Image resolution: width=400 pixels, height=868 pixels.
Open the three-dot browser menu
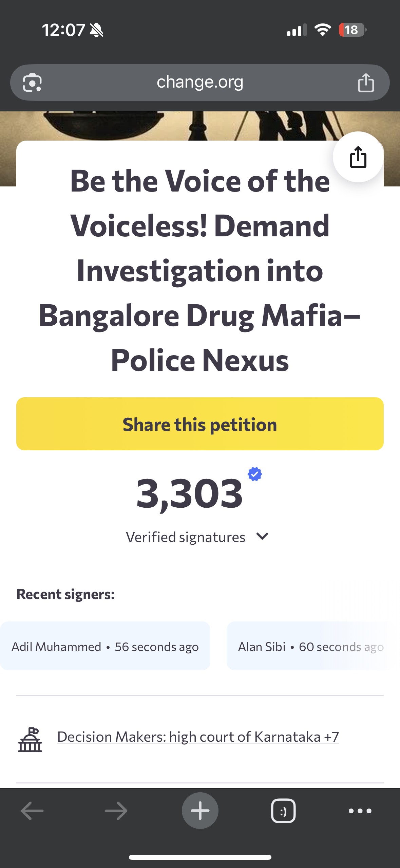360,811
